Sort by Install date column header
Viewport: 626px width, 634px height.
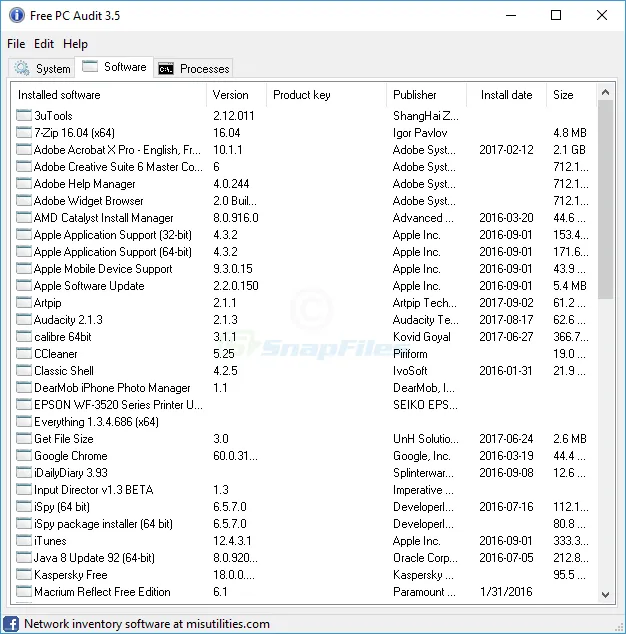506,95
